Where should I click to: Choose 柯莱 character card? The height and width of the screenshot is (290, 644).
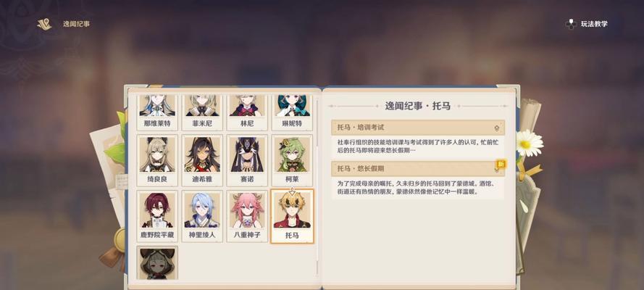(x=292, y=160)
